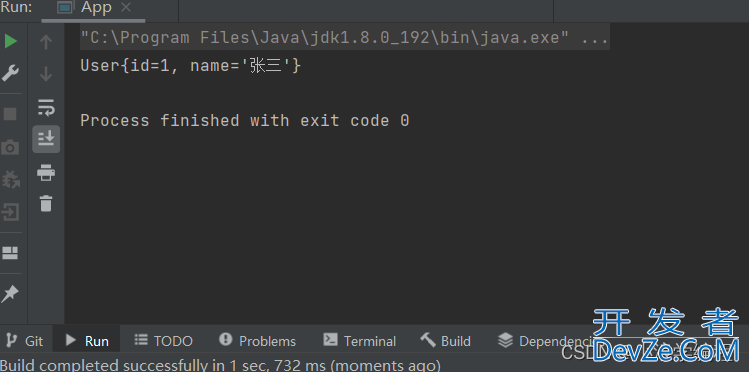Click the Up the stack trace arrow
The height and width of the screenshot is (372, 749).
[x=46, y=42]
